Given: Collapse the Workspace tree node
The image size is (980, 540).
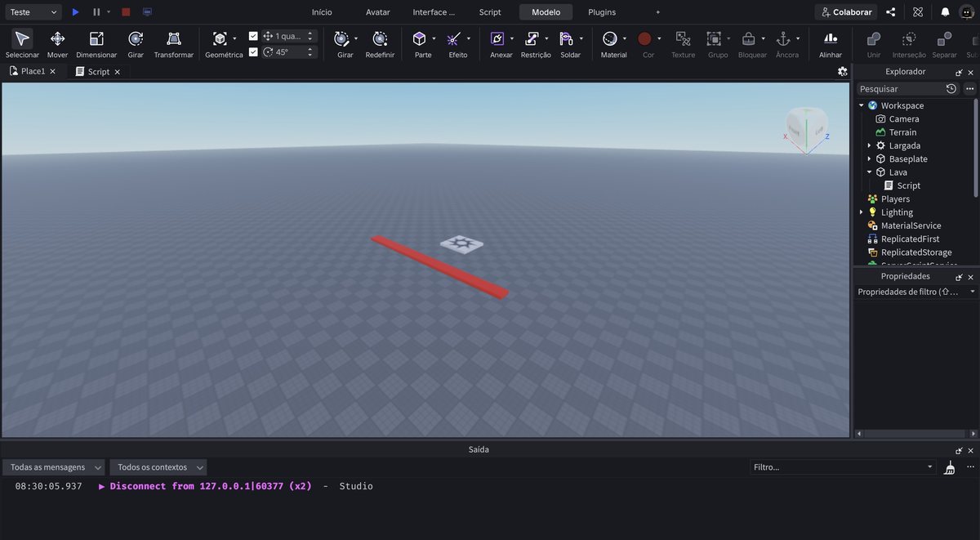Looking at the screenshot, I should tap(862, 105).
